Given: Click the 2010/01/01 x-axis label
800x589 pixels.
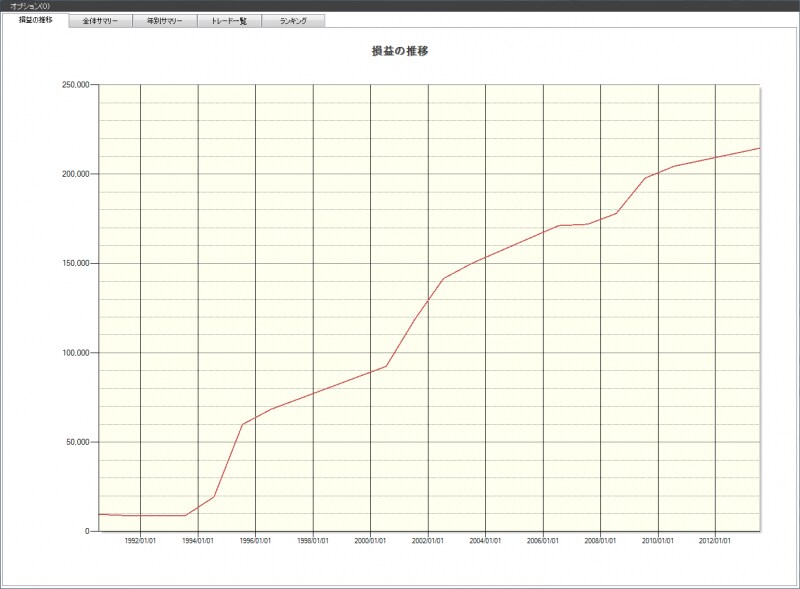Looking at the screenshot, I should pos(658,541).
